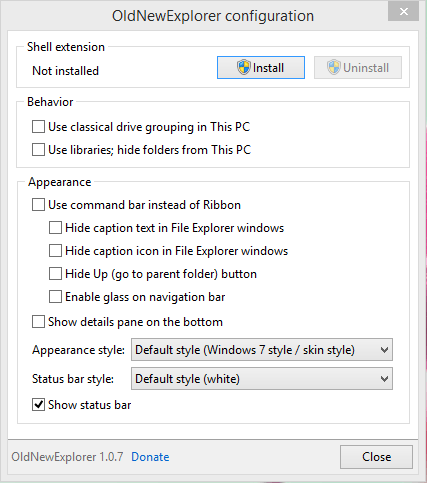The width and height of the screenshot is (427, 483).
Task: Check Hide caption icon in File Explorer
Action: coord(55,251)
